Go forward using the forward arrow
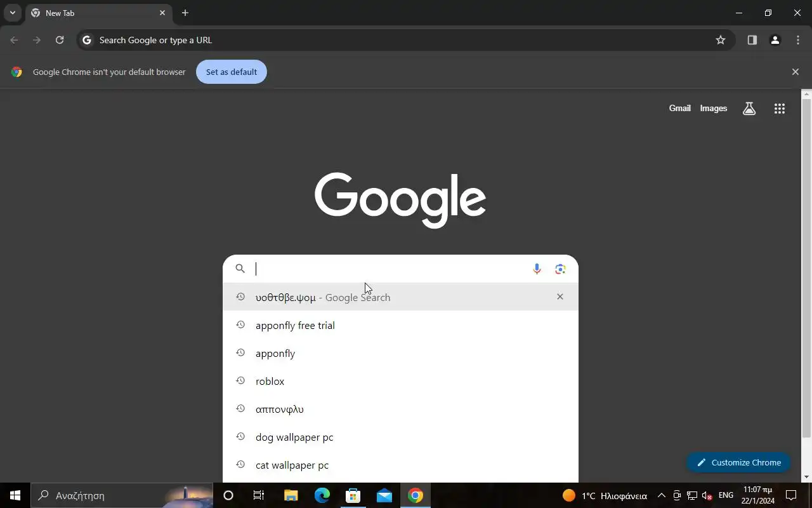Image resolution: width=812 pixels, height=508 pixels. point(37,40)
